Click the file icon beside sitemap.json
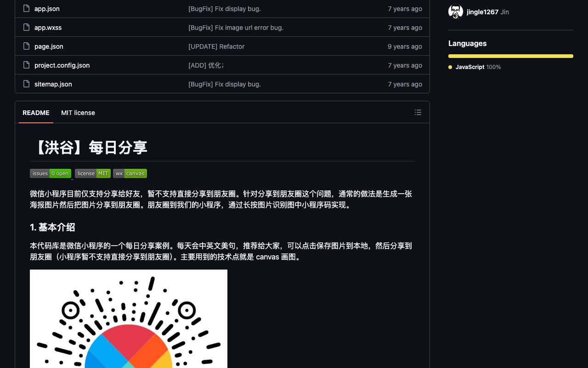Image resolution: width=588 pixels, height=368 pixels. [26, 84]
